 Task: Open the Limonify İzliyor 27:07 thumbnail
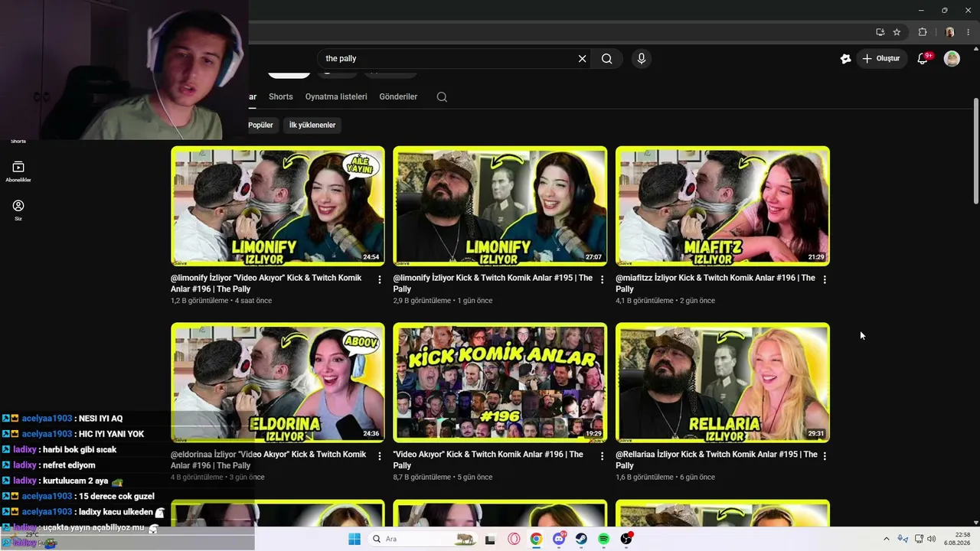500,206
